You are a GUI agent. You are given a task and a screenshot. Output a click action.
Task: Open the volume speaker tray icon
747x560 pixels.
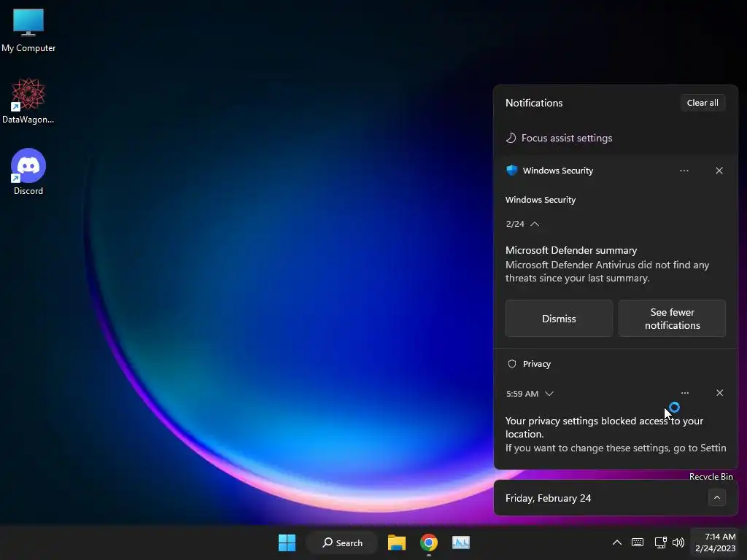[678, 542]
